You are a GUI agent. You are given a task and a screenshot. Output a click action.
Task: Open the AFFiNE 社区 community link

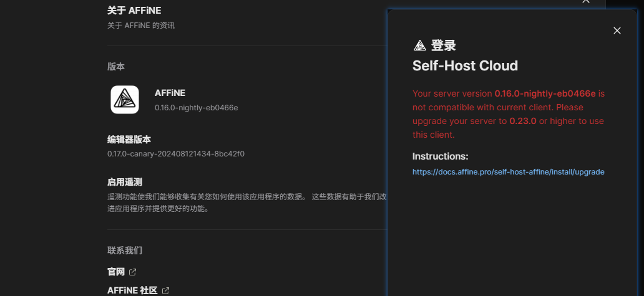[132, 290]
